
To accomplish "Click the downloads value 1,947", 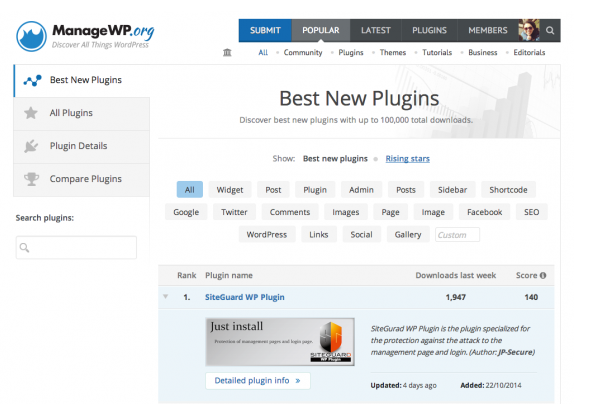I will point(455,297).
